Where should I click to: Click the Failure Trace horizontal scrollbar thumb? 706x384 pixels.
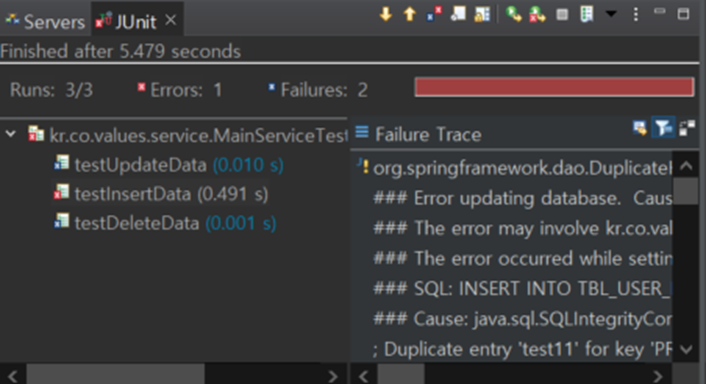click(x=401, y=375)
